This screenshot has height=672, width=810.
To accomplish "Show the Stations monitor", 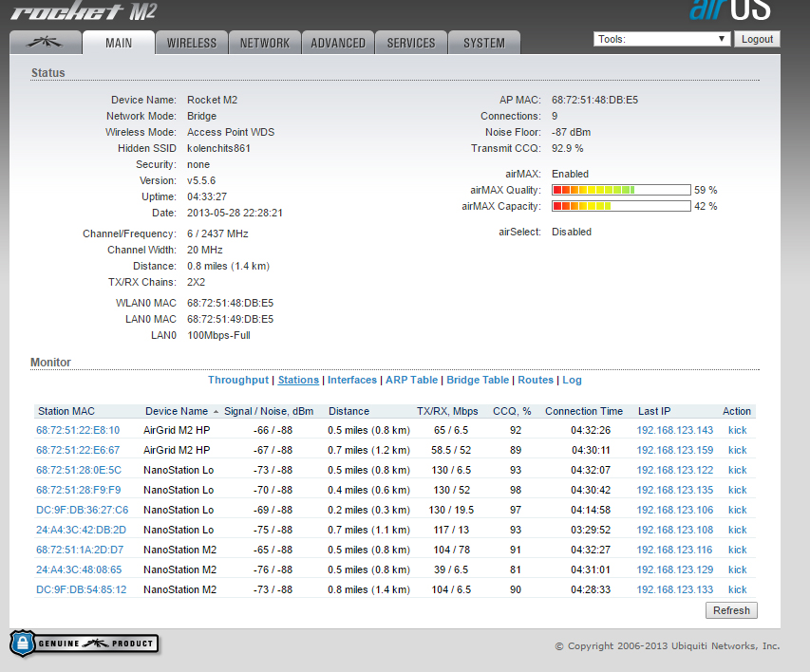I will coord(298,381).
